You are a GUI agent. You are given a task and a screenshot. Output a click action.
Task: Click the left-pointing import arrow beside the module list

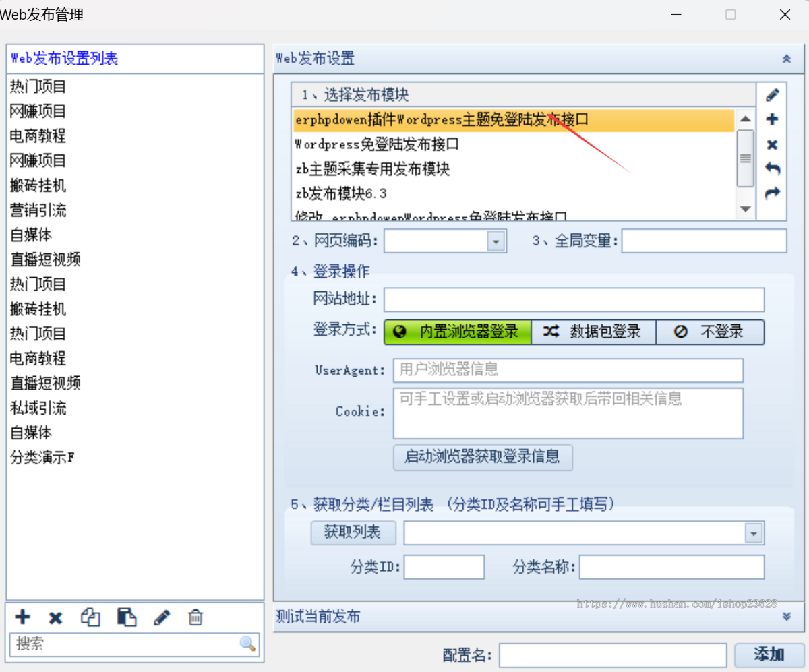click(773, 169)
